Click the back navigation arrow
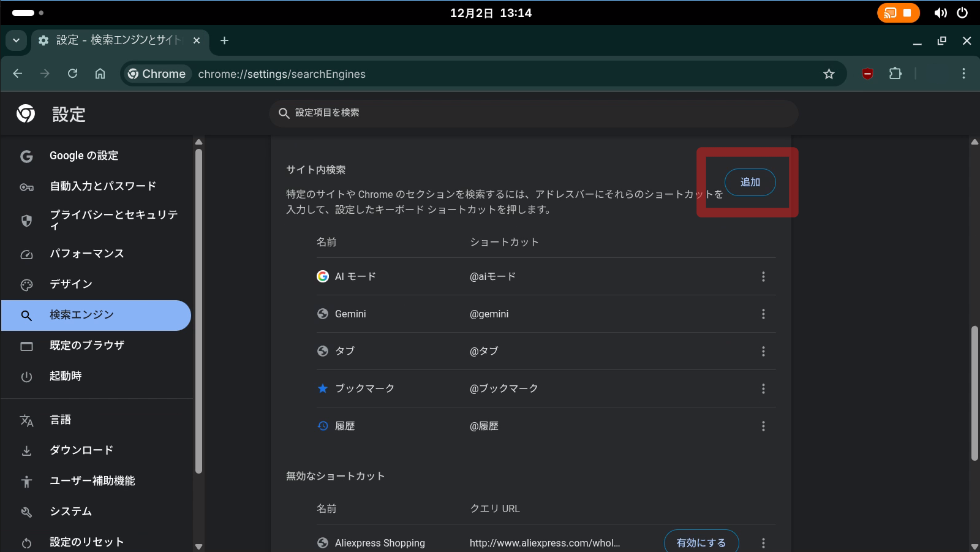Image resolution: width=980 pixels, height=552 pixels. coord(17,74)
